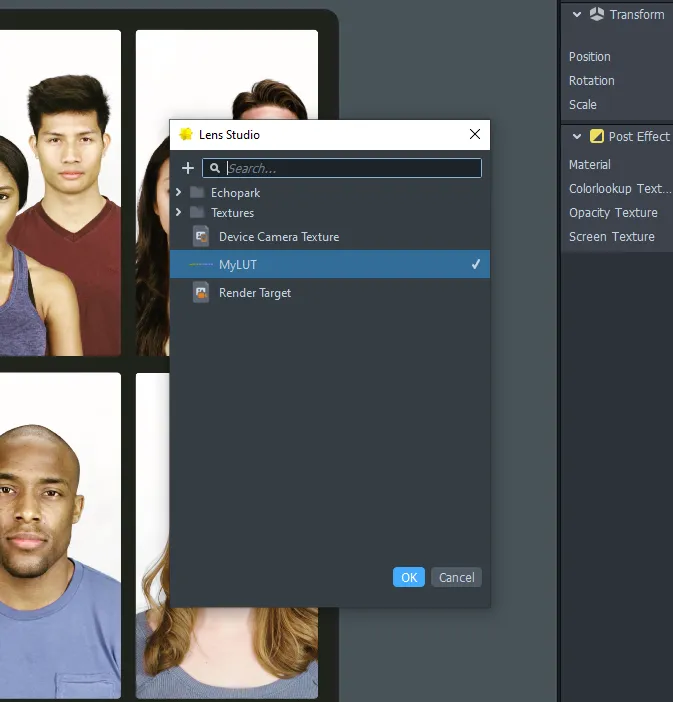Click the plus icon to add a texture
The height and width of the screenshot is (702, 673).
tap(188, 168)
